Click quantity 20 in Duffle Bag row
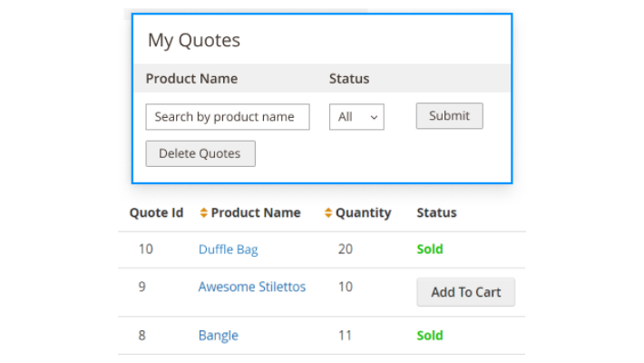Image resolution: width=644 pixels, height=363 pixels. pyautogui.click(x=345, y=250)
